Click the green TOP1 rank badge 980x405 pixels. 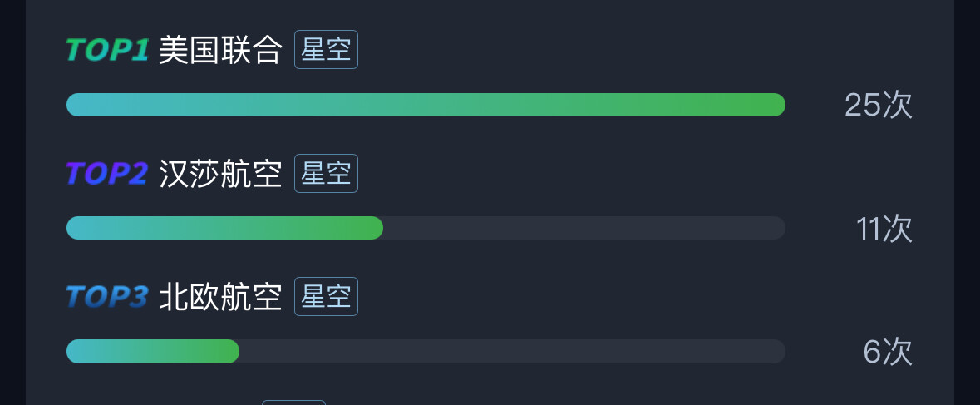click(x=107, y=51)
